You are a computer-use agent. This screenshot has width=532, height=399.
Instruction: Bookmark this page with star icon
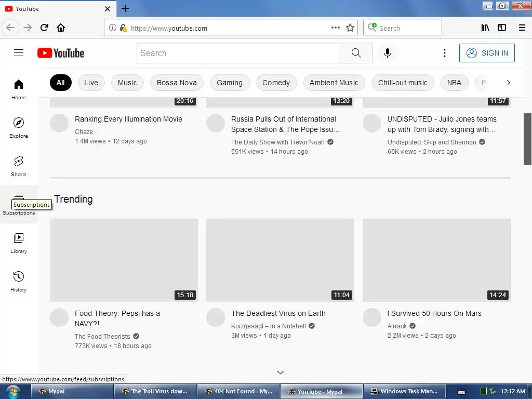click(350, 28)
